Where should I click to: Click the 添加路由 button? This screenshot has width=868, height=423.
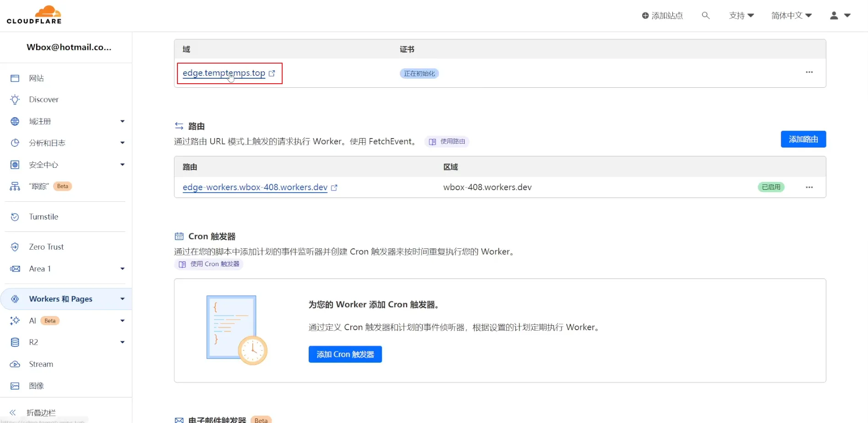(804, 139)
